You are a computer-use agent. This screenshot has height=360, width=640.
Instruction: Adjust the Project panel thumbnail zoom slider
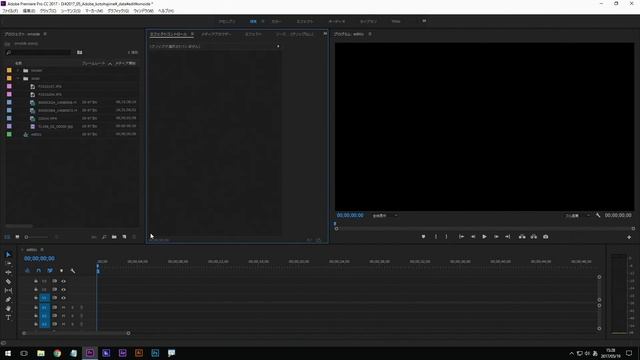37,237
